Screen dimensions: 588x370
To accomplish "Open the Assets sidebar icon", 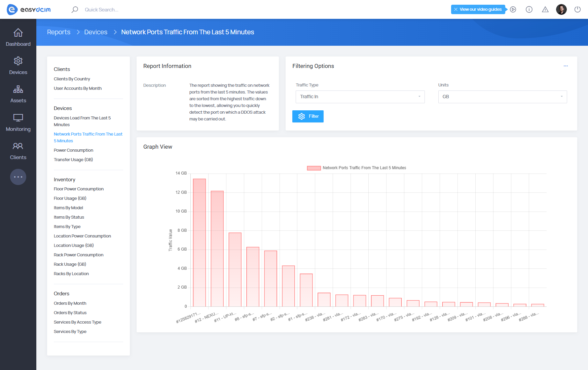I will click(18, 89).
